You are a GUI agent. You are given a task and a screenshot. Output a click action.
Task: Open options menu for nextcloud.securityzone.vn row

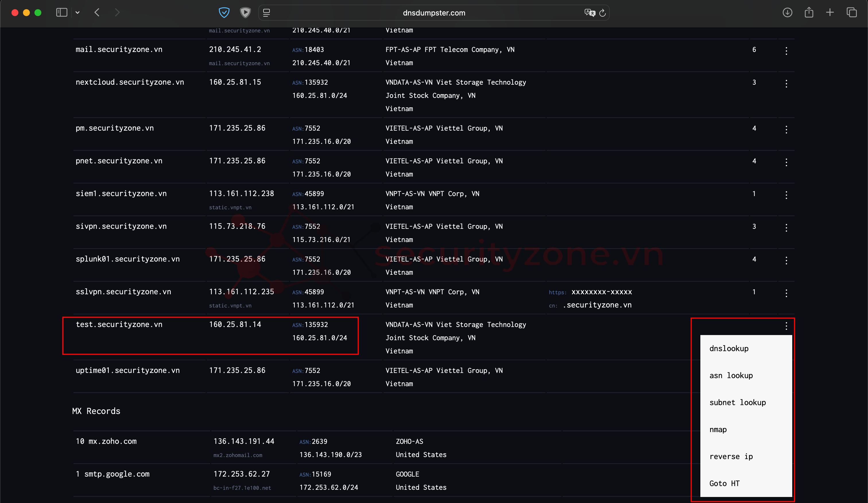click(786, 84)
